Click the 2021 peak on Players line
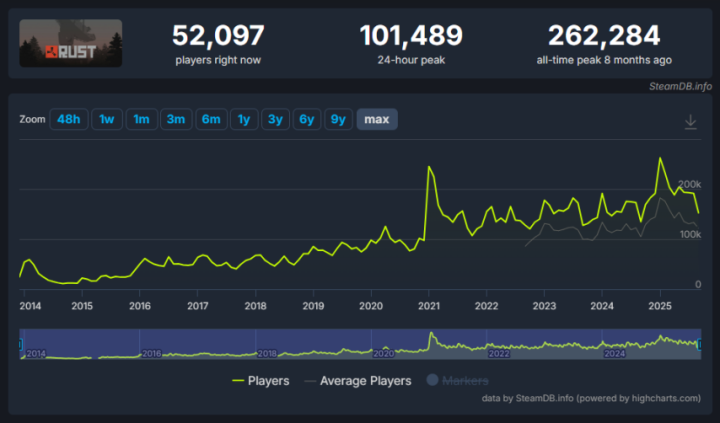Screen dimensions: 720x423 tap(429, 166)
